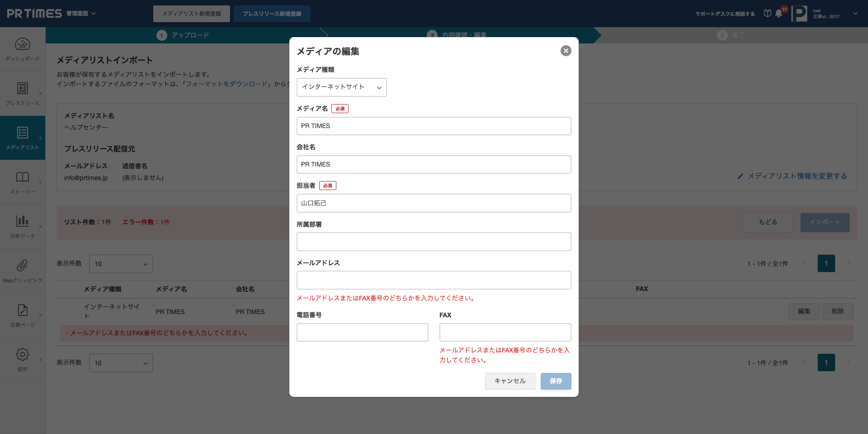Click previous page arrow in bottom pagination

804,362
